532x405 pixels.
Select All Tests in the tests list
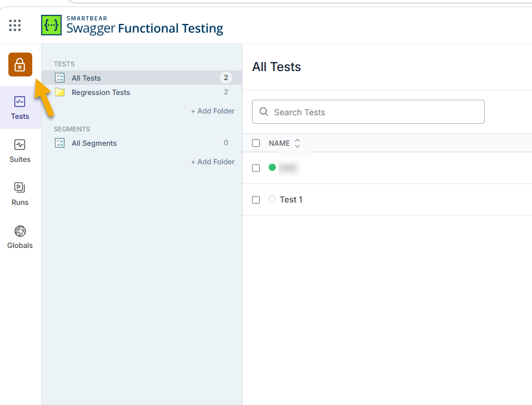(x=142, y=78)
